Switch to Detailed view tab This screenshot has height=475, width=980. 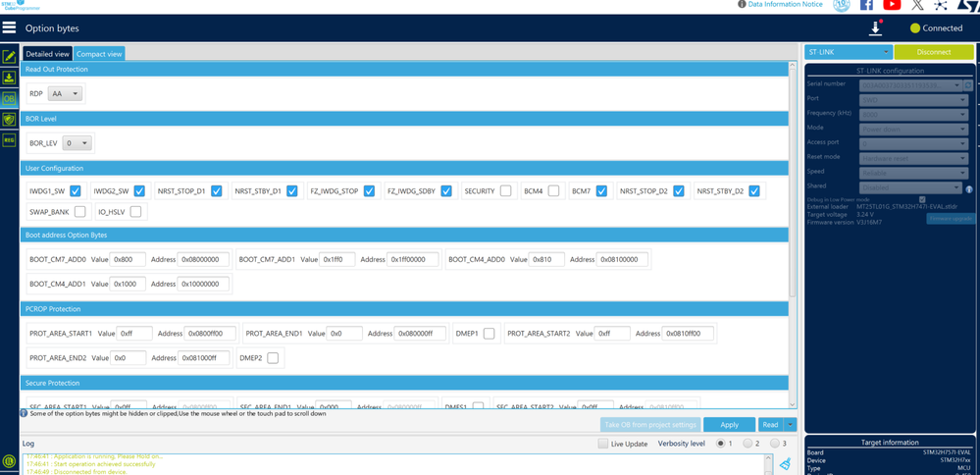coord(47,54)
